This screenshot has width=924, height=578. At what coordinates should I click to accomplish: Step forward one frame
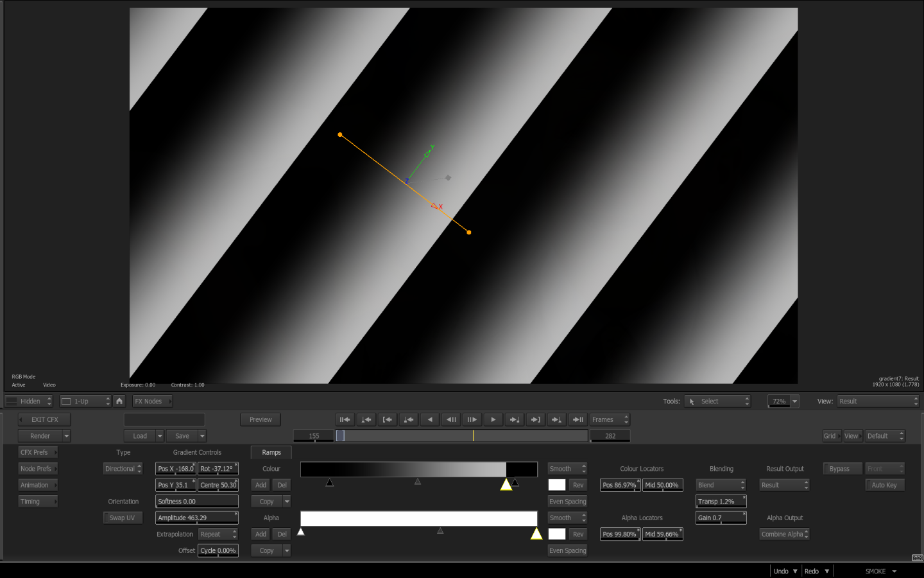(x=472, y=420)
